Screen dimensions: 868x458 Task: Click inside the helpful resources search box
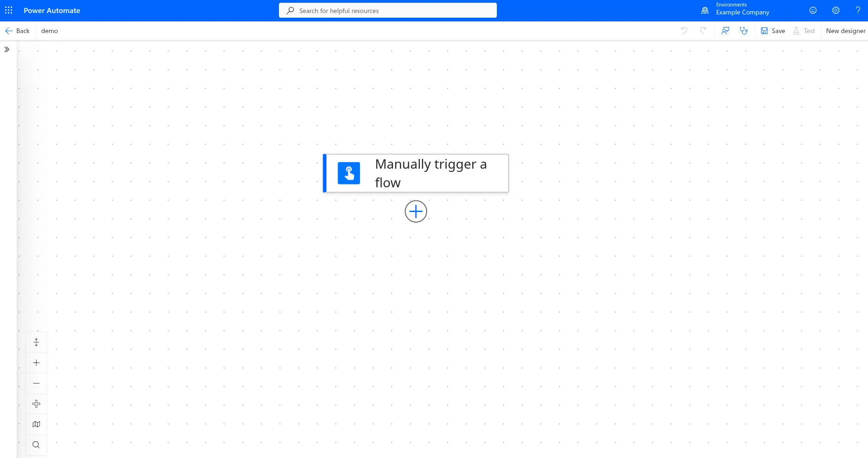point(388,10)
